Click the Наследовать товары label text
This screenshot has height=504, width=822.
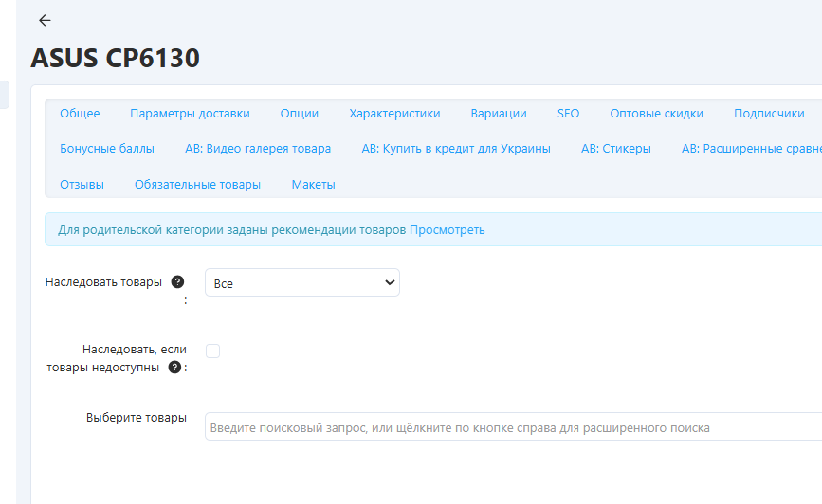(103, 282)
